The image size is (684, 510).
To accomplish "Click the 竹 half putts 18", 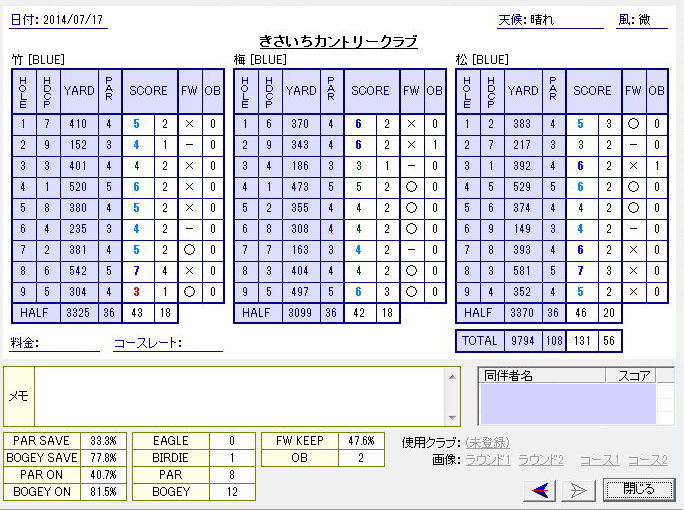I will [165, 313].
